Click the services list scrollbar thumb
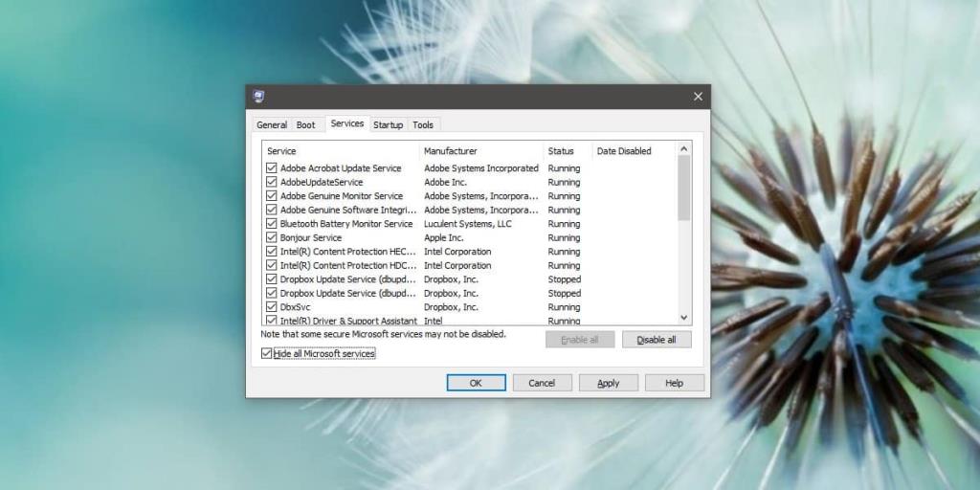The width and height of the screenshot is (980, 490). tap(683, 188)
